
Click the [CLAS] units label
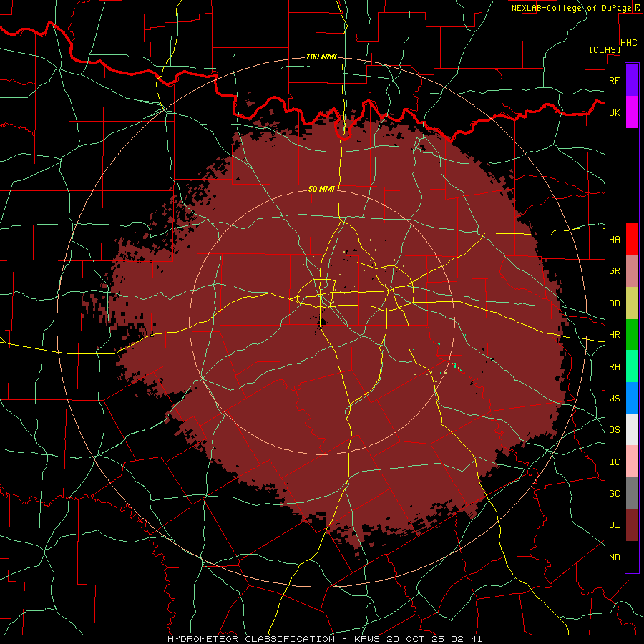coord(605,50)
